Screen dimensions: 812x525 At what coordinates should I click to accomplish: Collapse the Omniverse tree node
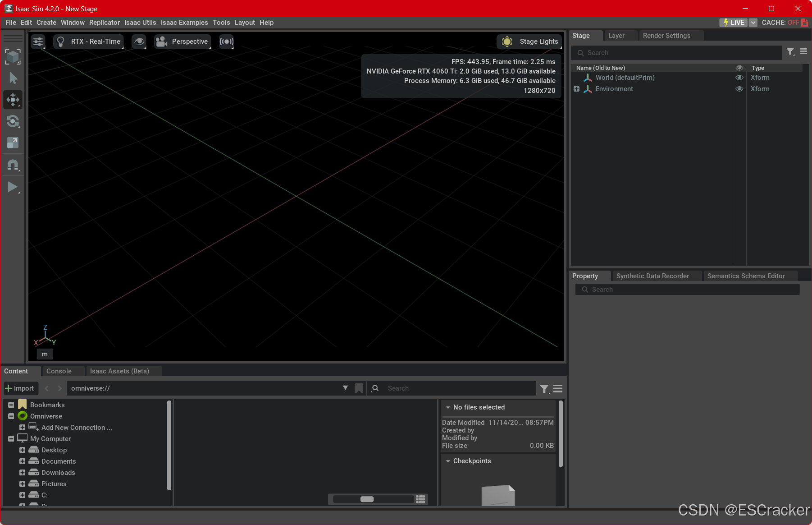click(11, 416)
